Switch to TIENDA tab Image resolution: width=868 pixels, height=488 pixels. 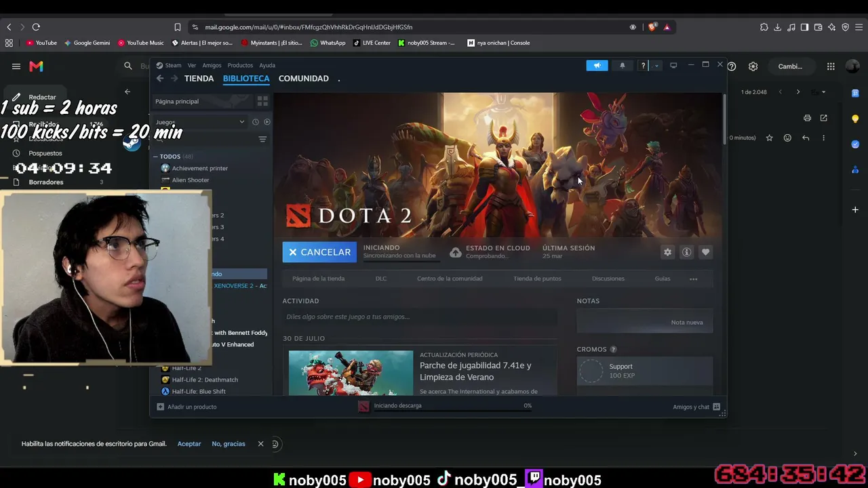199,79
